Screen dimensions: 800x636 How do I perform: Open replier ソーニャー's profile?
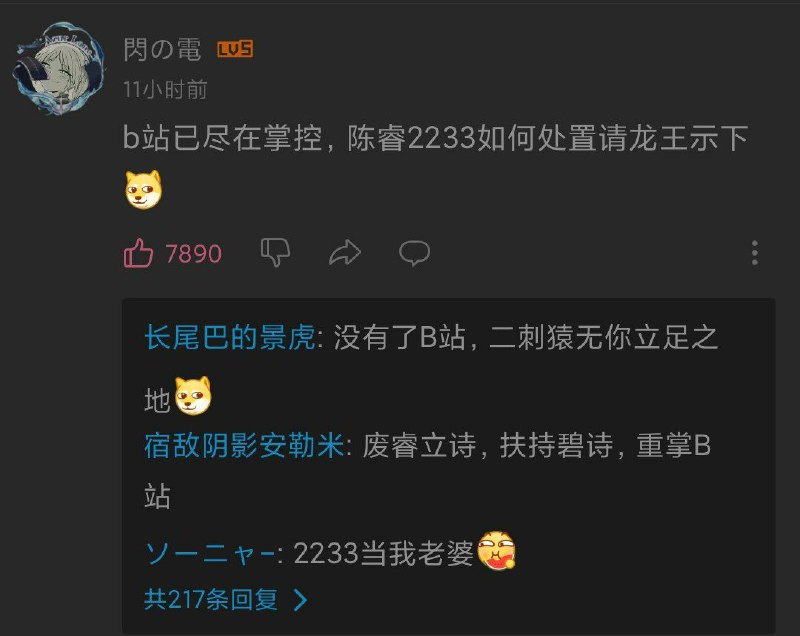pyautogui.click(x=210, y=553)
